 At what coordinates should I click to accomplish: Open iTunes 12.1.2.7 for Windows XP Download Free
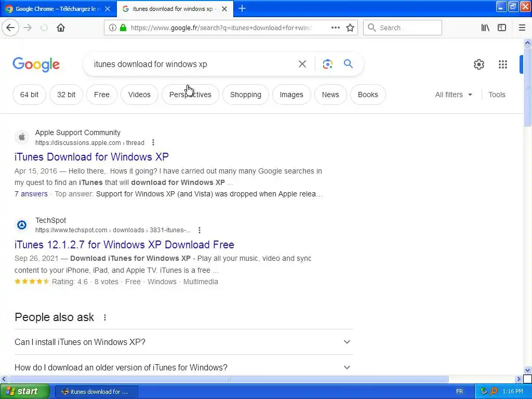point(124,245)
